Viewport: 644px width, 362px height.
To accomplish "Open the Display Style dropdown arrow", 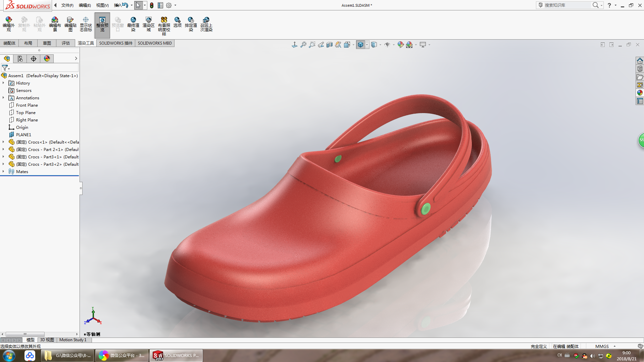I will pyautogui.click(x=367, y=45).
